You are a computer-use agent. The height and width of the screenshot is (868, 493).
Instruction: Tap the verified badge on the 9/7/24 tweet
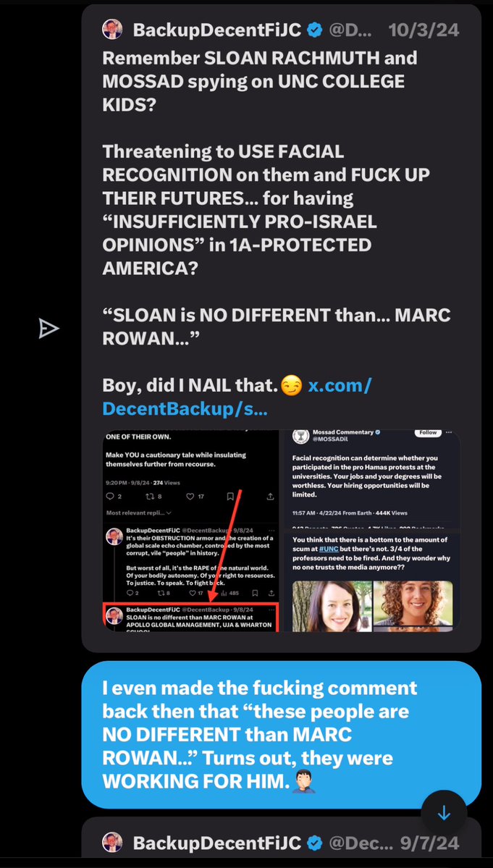314,843
